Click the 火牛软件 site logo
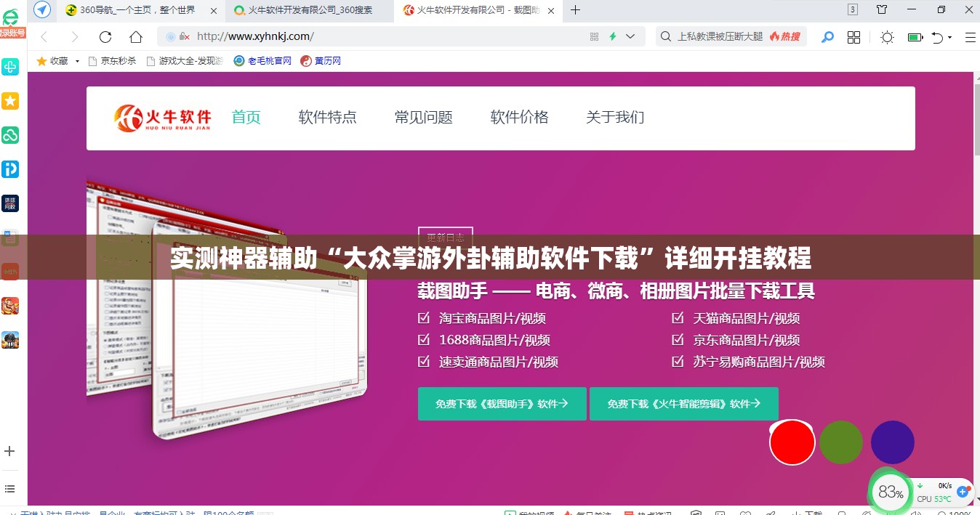 162,118
